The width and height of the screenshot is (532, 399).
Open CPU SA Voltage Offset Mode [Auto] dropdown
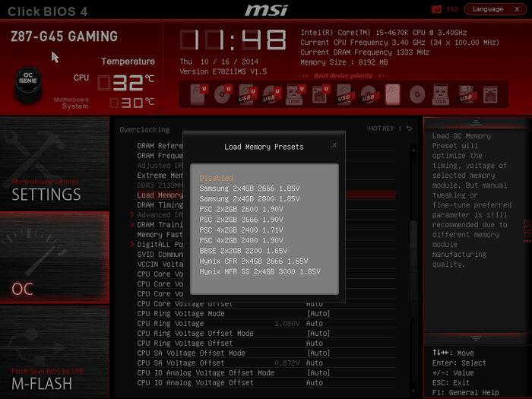point(318,353)
